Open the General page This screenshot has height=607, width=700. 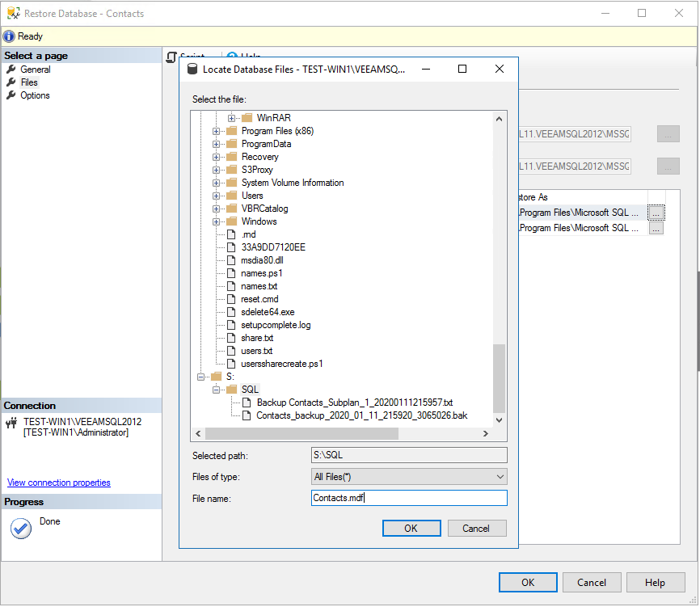[x=36, y=70]
